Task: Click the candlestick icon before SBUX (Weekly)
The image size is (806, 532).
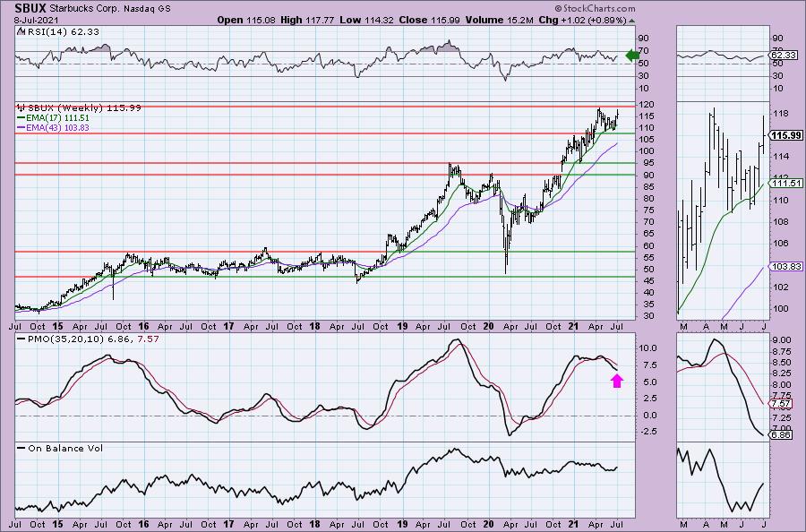Action: pyautogui.click(x=21, y=108)
